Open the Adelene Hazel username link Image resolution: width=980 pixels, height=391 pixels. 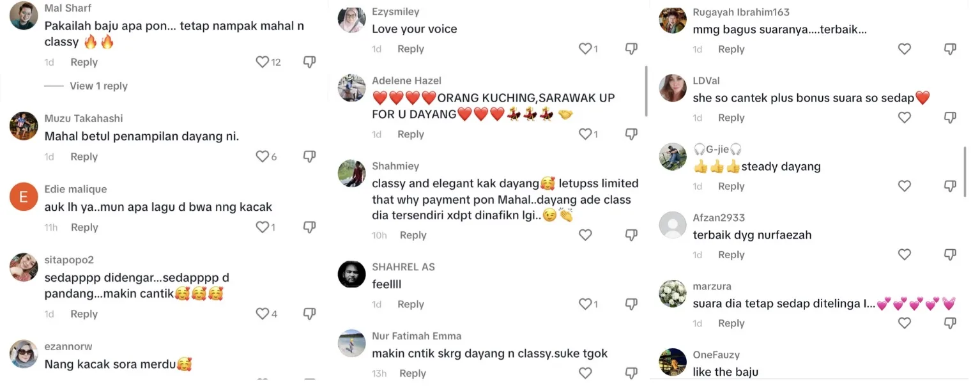click(x=406, y=80)
